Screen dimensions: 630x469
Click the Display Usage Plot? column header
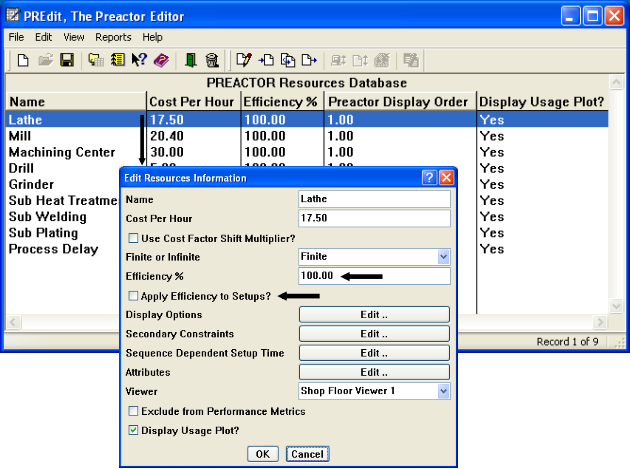pos(542,102)
